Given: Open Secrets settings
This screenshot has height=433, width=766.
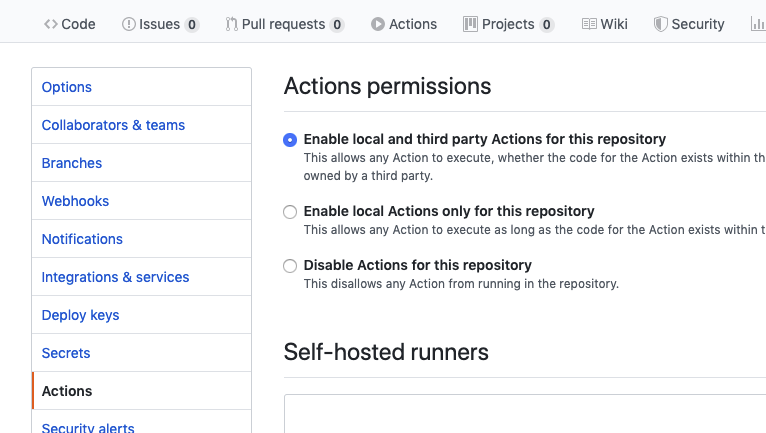Looking at the screenshot, I should pyautogui.click(x=142, y=353).
